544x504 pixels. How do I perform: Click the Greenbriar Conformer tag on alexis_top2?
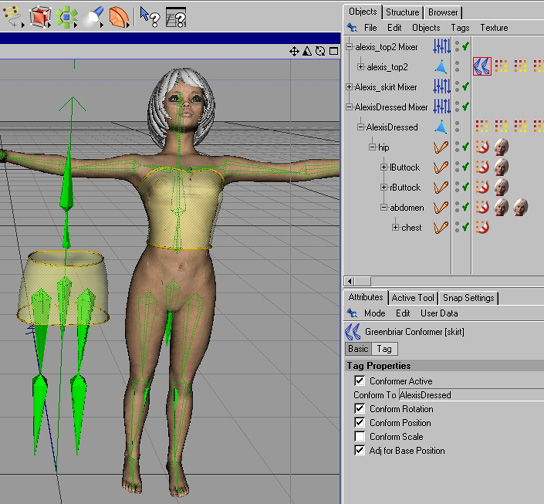point(482,66)
